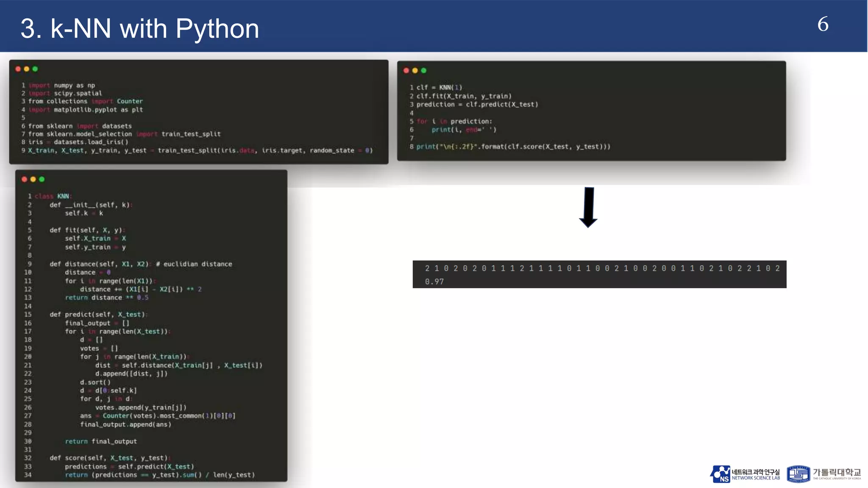Click the prediction number row in output
The image size is (868, 488).
tap(602, 269)
